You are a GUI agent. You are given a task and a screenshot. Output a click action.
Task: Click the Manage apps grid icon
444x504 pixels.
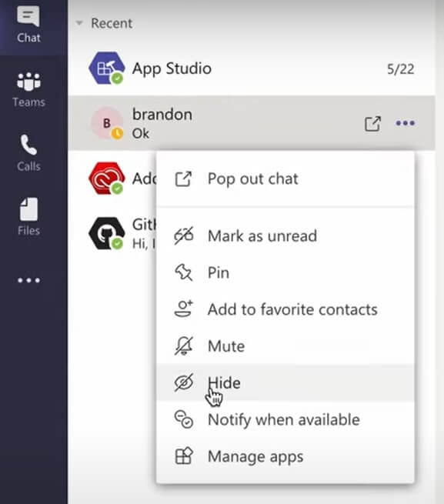pyautogui.click(x=184, y=456)
